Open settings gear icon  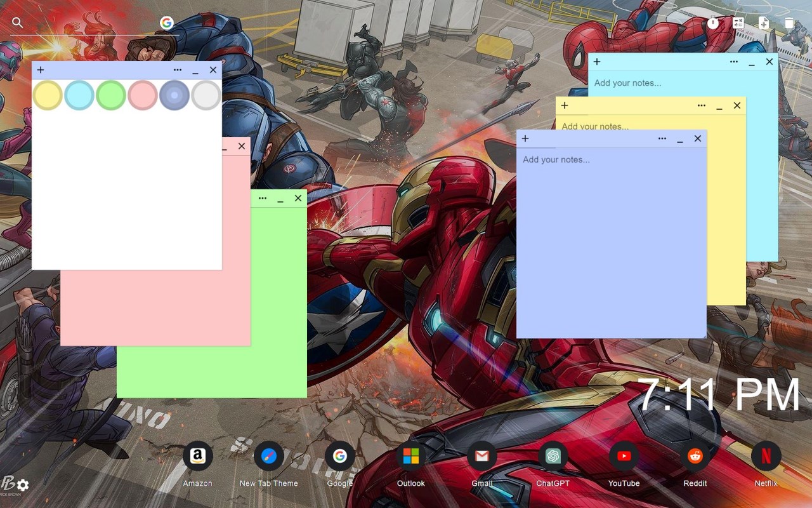click(x=23, y=485)
